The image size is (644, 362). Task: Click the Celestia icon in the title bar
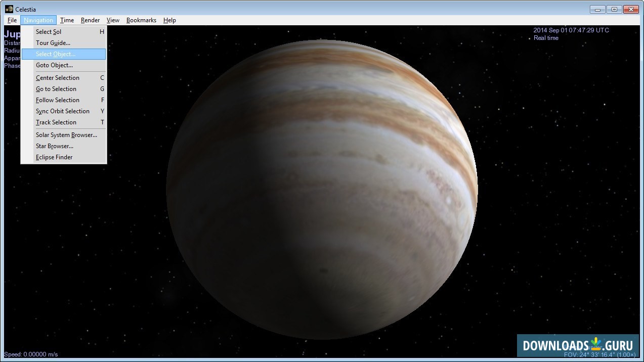9,9
